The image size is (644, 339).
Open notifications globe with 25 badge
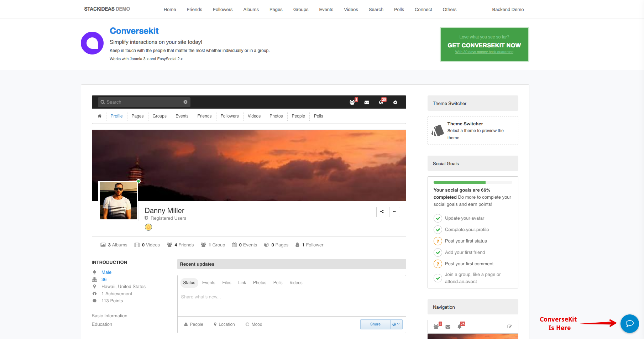381,102
